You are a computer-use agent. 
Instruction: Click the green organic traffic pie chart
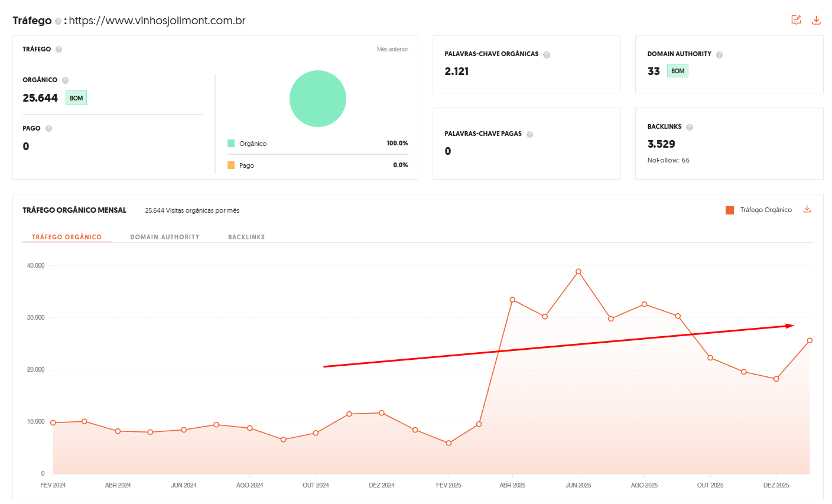(318, 99)
